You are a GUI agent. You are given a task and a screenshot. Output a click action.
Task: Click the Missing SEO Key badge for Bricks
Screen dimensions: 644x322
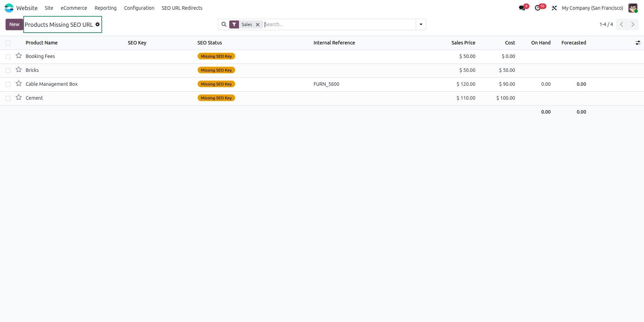coord(216,70)
